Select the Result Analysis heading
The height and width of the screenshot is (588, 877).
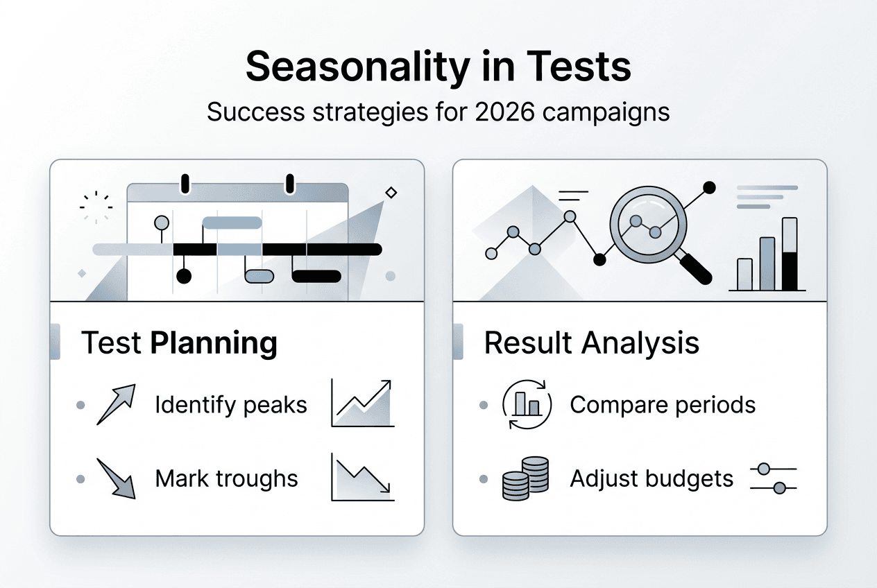point(591,343)
